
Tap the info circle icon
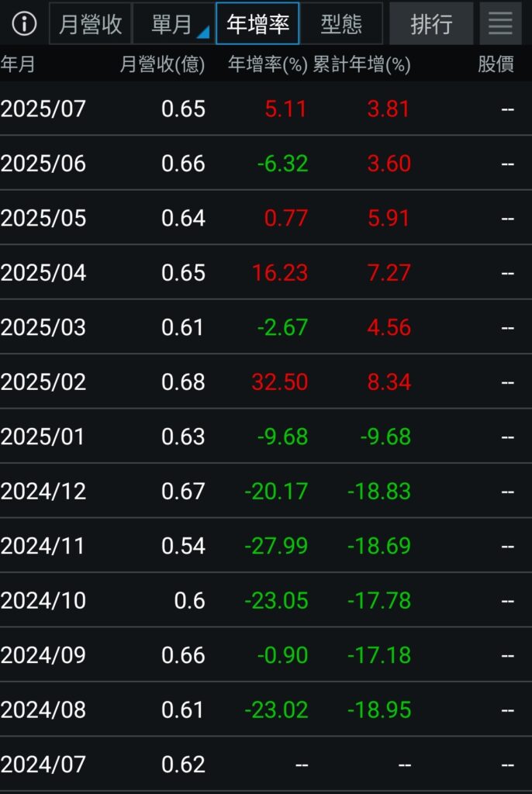click(24, 24)
